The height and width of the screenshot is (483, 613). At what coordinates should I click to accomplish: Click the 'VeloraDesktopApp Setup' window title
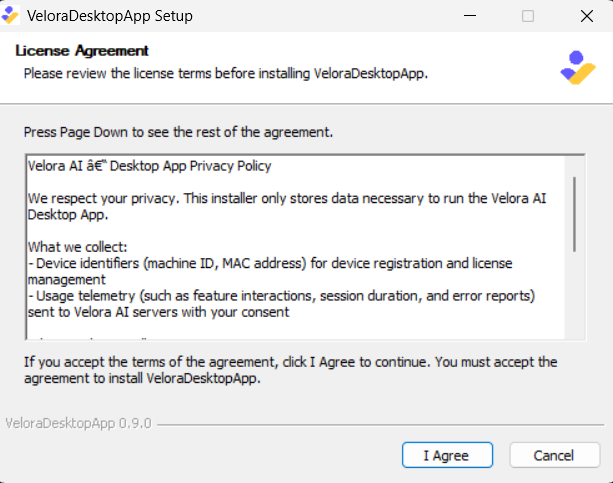(x=110, y=16)
